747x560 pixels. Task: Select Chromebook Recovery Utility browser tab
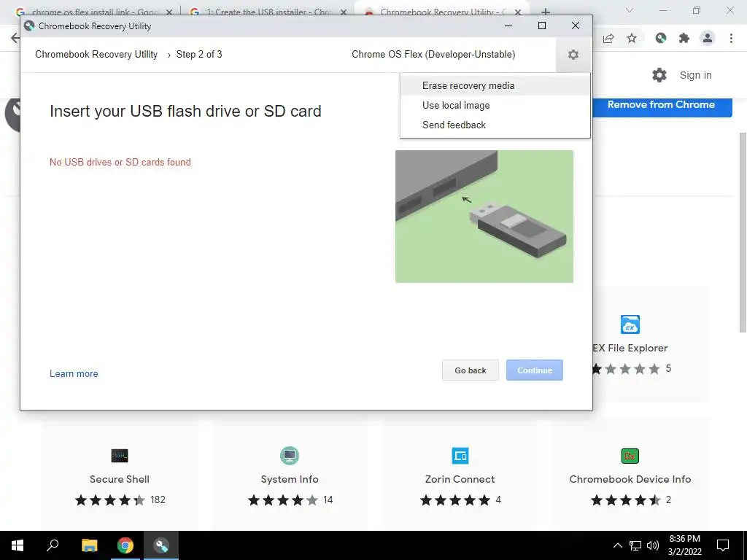[x=441, y=12]
